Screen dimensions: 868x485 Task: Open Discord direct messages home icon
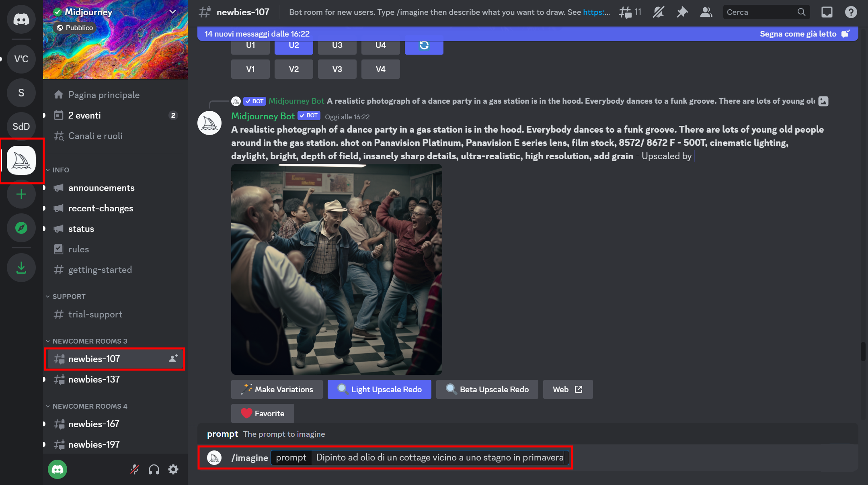click(x=21, y=19)
